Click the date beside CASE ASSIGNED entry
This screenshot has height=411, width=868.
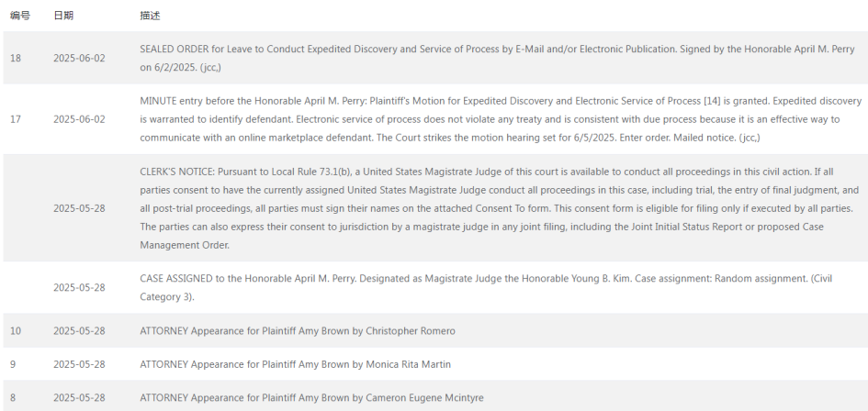click(x=79, y=288)
